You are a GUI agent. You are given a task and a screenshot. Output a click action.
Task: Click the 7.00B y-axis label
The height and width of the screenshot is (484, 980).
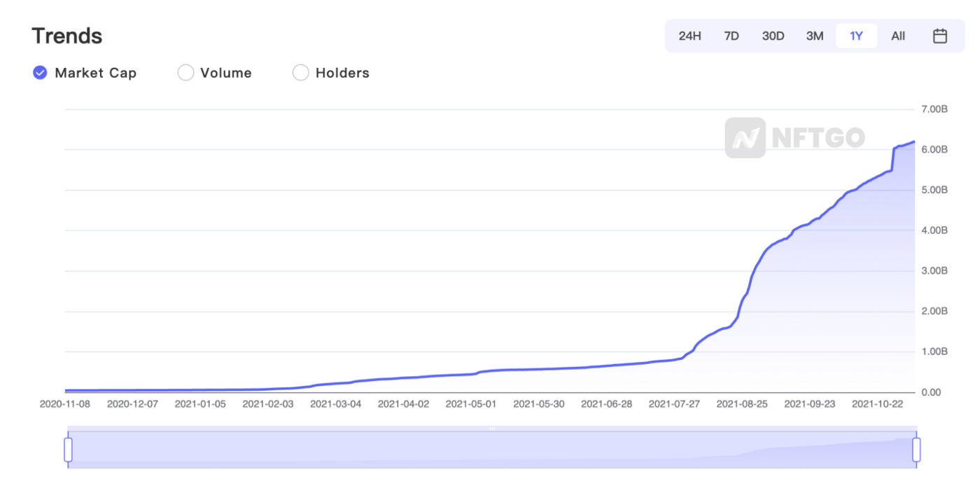pos(934,109)
